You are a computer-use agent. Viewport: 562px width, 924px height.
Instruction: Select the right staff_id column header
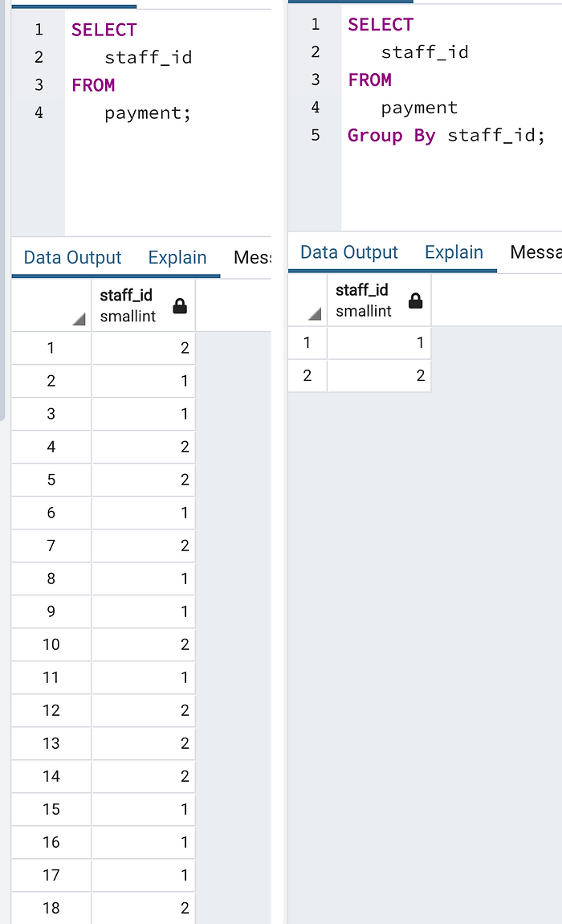click(x=379, y=300)
